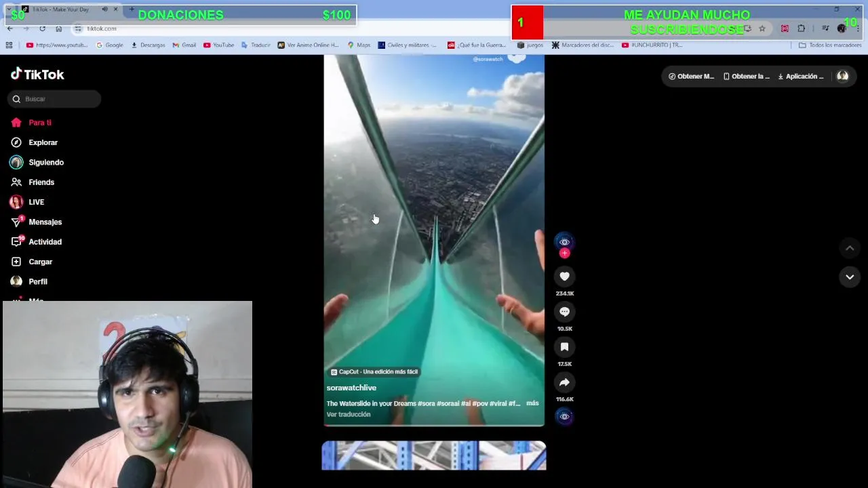Expand caption with 'más'
The image size is (868, 488).
pos(532,403)
